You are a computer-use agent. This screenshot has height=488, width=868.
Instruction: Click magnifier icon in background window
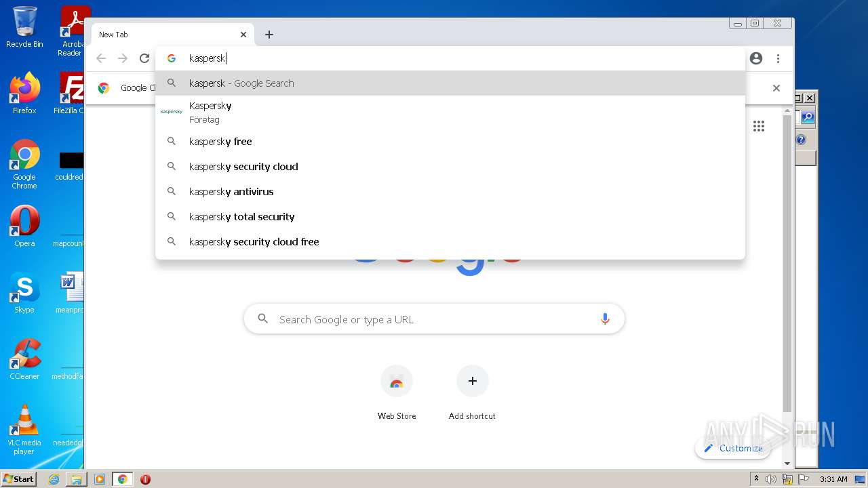(807, 117)
